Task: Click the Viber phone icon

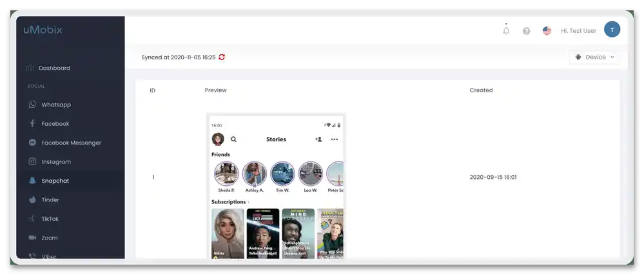Action: tap(32, 256)
